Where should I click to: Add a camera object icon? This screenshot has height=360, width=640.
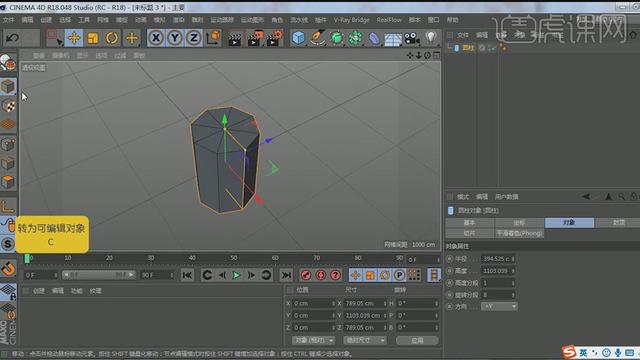pos(412,38)
